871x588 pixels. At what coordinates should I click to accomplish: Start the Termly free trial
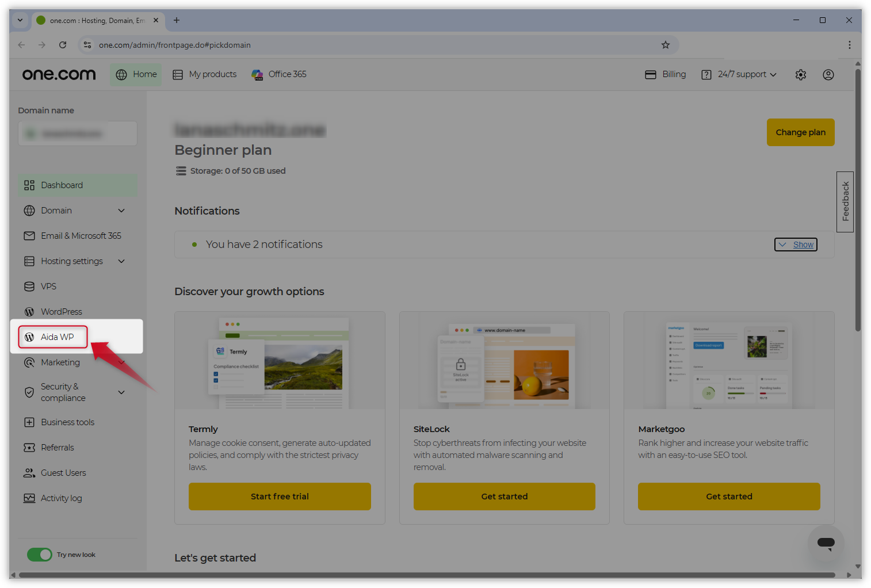[280, 497]
